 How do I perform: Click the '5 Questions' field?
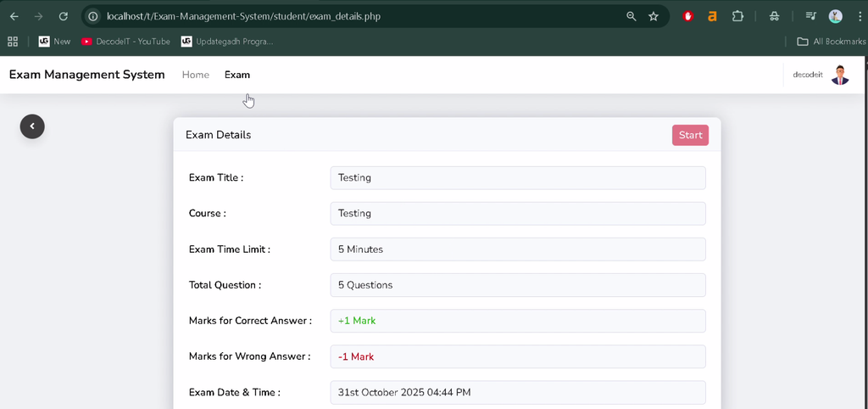coord(518,285)
